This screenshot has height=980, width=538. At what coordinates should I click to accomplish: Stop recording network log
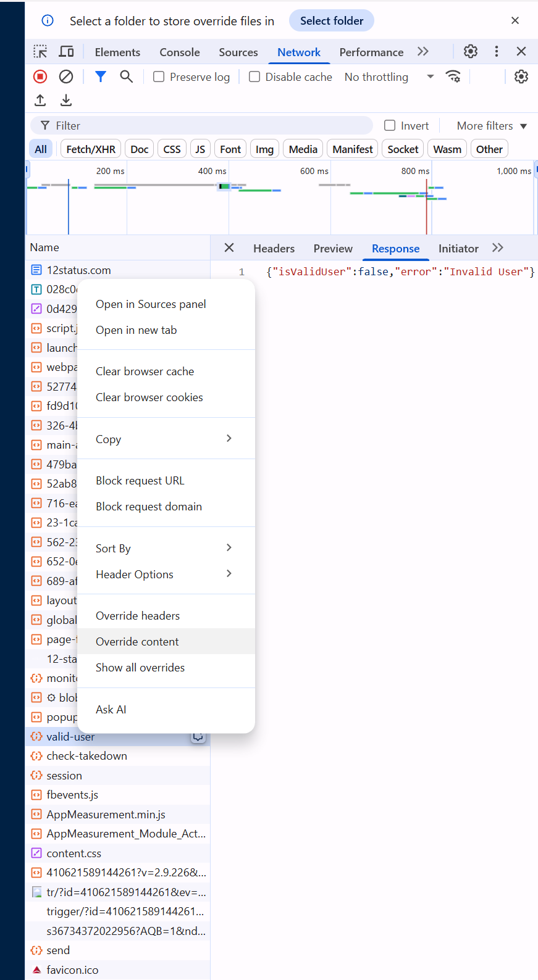[40, 77]
